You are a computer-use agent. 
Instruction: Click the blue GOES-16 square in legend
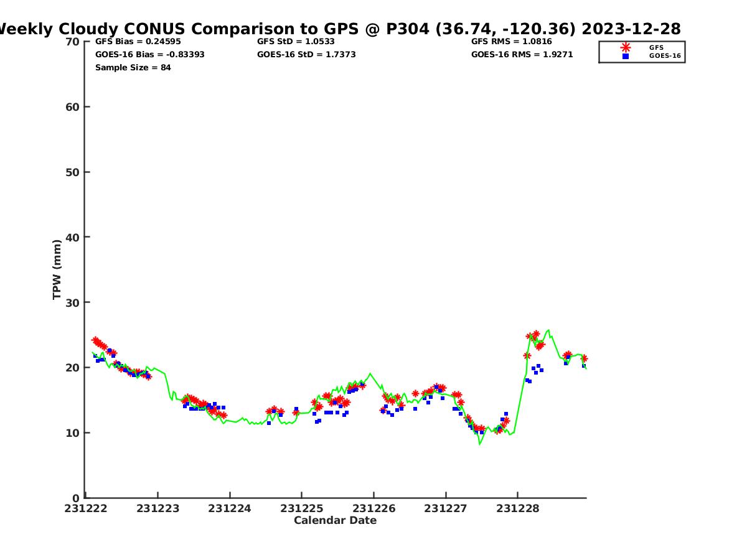coord(626,56)
